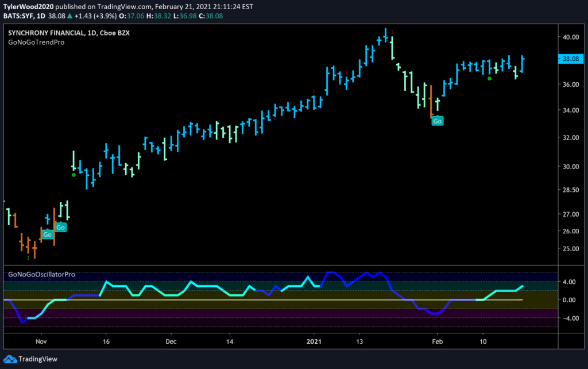
Task: Click the Go signal label near February
Action: tap(437, 121)
